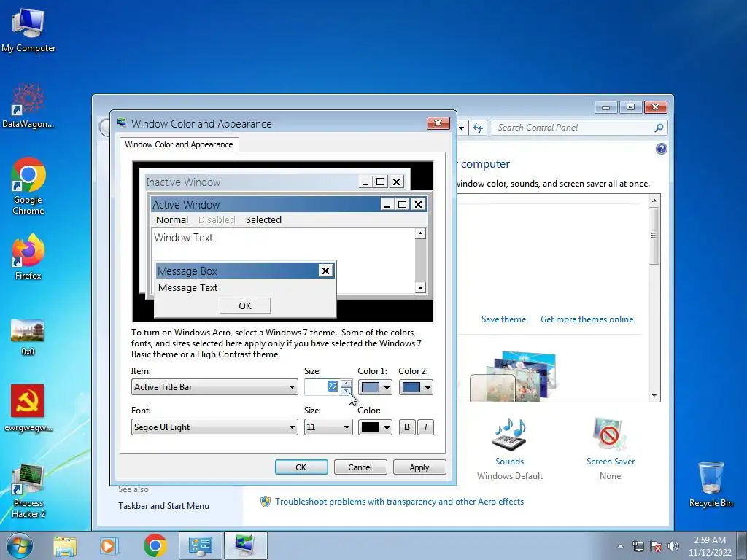Click the Save theme link
The height and width of the screenshot is (560, 747).
pos(503,319)
